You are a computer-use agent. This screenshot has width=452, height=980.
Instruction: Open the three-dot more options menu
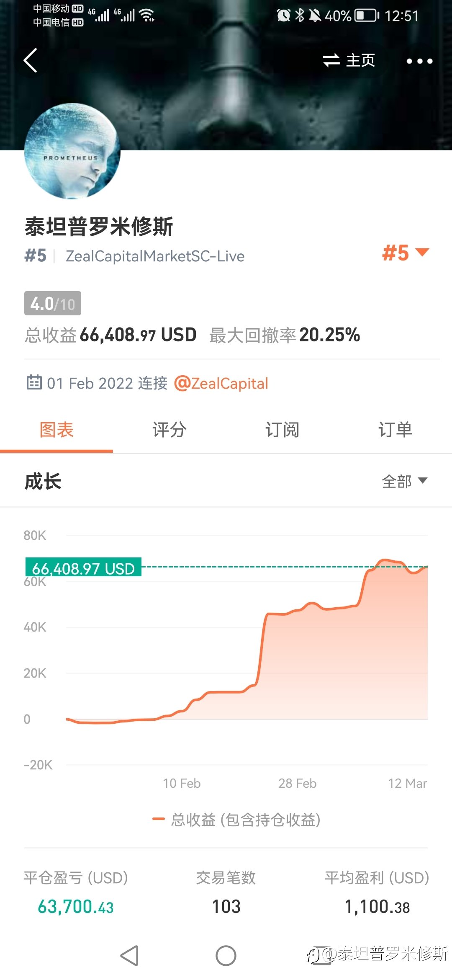coord(419,61)
